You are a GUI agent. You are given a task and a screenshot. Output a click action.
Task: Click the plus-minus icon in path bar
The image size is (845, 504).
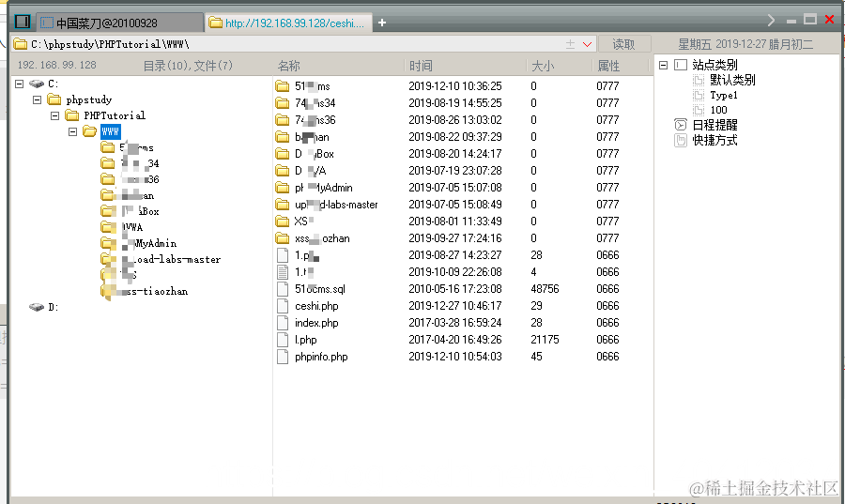pyautogui.click(x=570, y=44)
